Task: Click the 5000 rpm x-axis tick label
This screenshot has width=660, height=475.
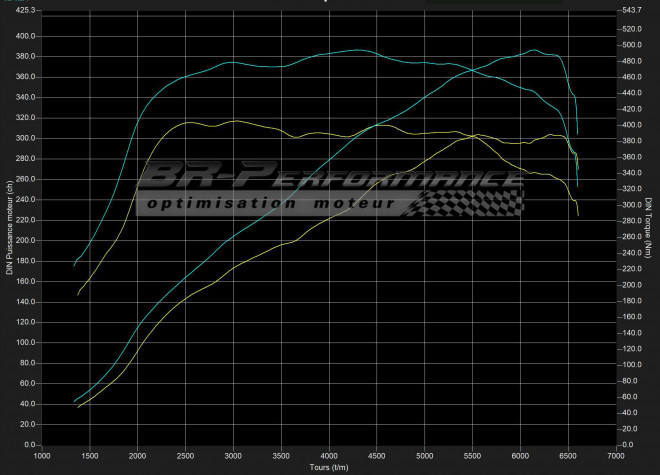Action: click(x=425, y=456)
